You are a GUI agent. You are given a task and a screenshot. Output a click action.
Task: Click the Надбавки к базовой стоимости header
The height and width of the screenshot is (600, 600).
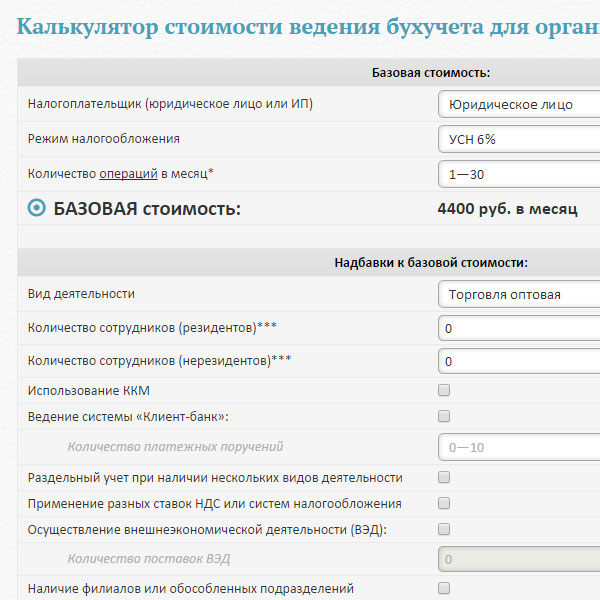[430, 263]
